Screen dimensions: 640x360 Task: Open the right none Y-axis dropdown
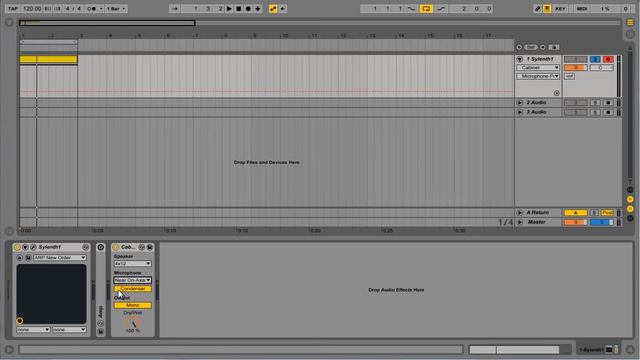pyautogui.click(x=69, y=329)
